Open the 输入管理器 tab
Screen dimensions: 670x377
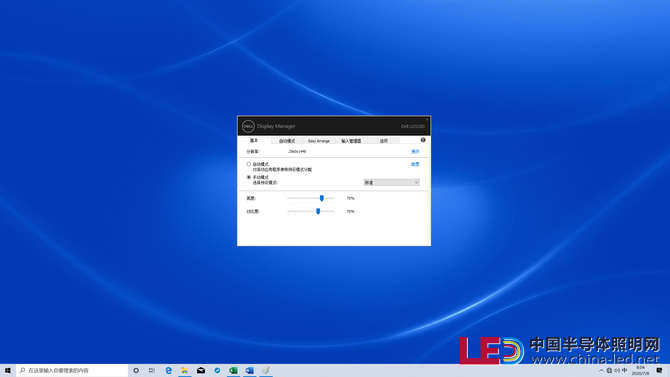coord(351,141)
